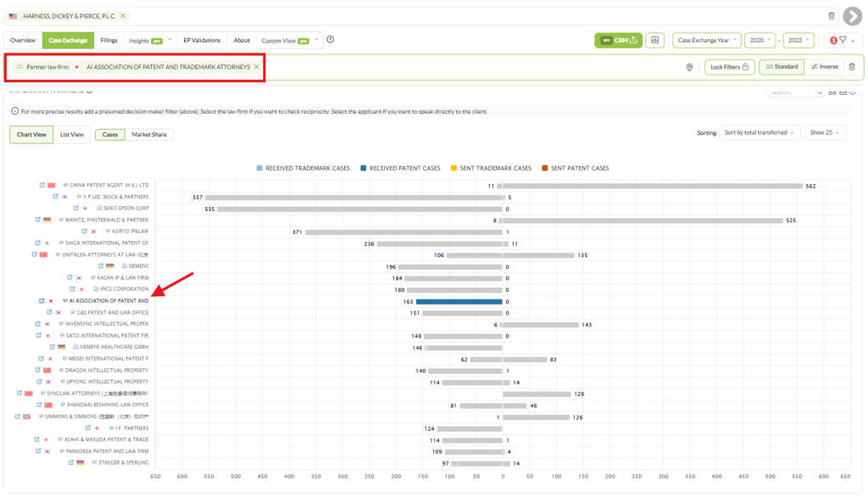This screenshot has width=868, height=497.
Task: Open external link icon for SEIKO EPSON CORP row
Action: [x=75, y=209]
